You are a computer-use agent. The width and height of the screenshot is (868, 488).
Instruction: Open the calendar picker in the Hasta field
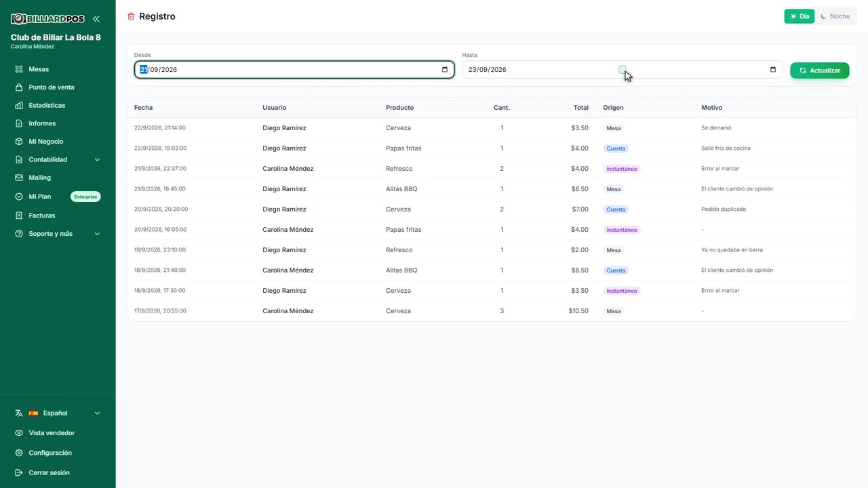(773, 70)
